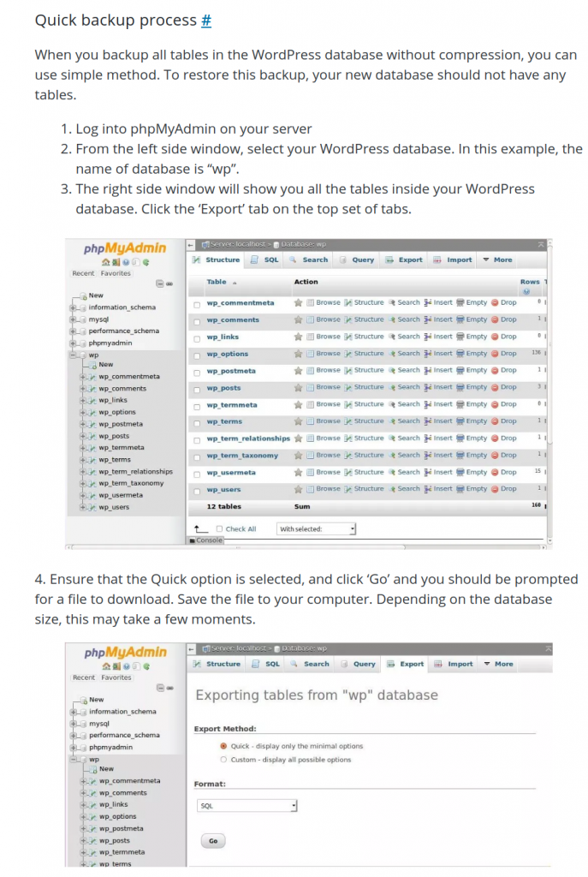The height and width of the screenshot is (877, 588).
Task: Tick the wp_comments table checkbox
Action: tap(197, 322)
